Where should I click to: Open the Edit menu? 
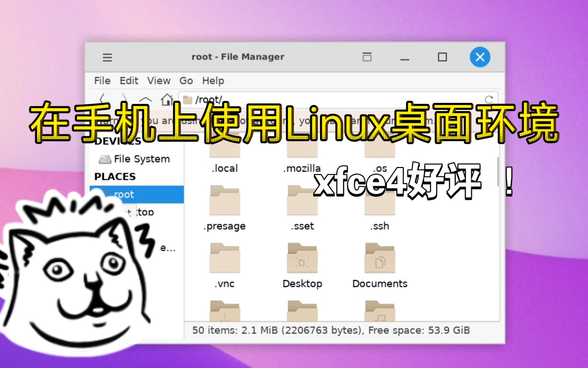click(x=129, y=81)
